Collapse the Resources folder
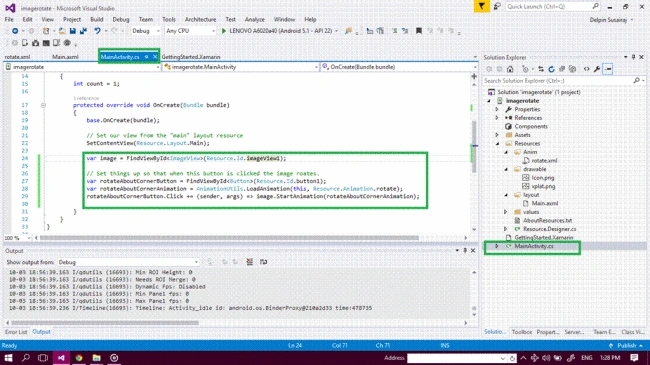This screenshot has height=365, width=650. tap(497, 144)
